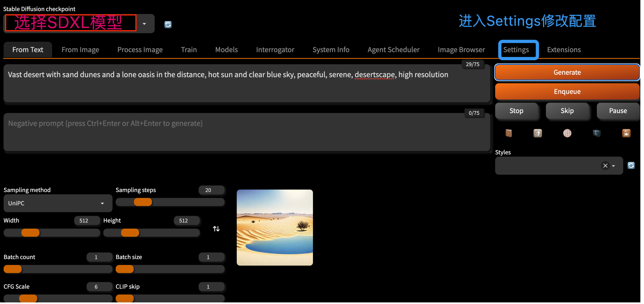Click the brown notebook icon

509,133
